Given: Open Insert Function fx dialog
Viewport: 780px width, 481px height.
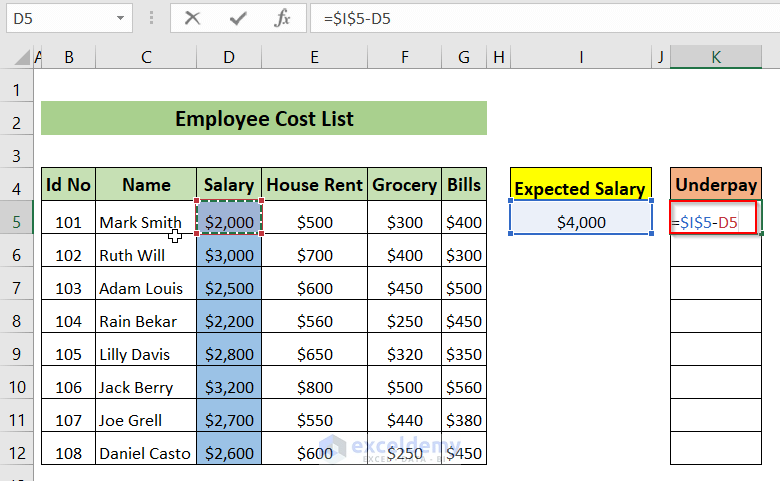Looking at the screenshot, I should pos(283,18).
